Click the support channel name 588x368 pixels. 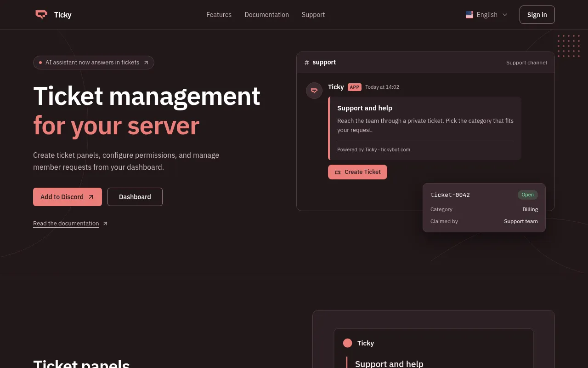[x=324, y=62]
